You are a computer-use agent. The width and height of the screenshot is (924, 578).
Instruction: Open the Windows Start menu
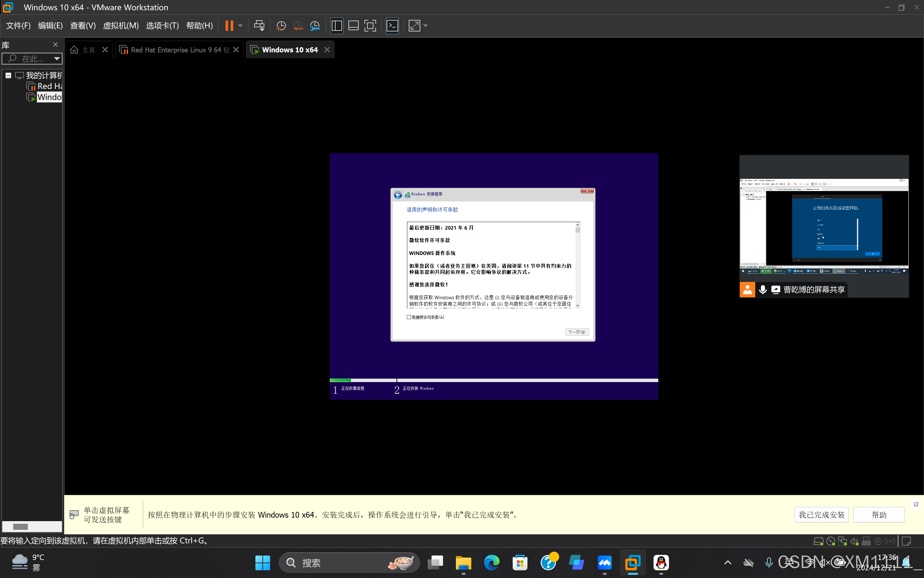(x=263, y=563)
